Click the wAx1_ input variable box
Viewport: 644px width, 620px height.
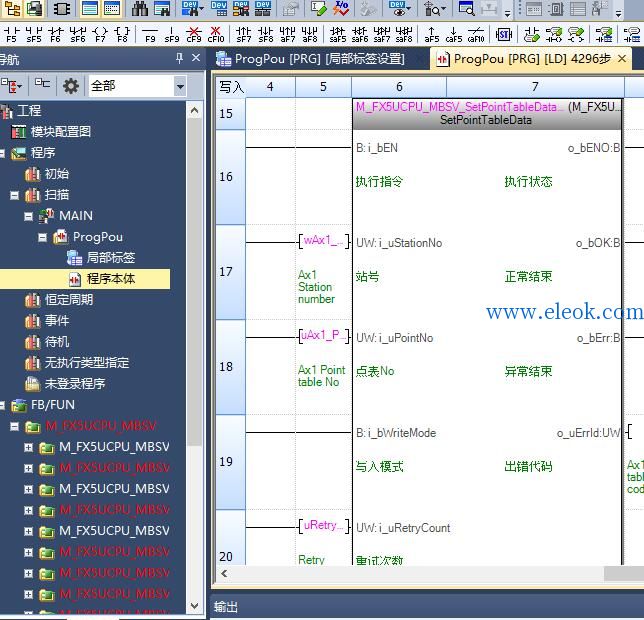(x=324, y=241)
